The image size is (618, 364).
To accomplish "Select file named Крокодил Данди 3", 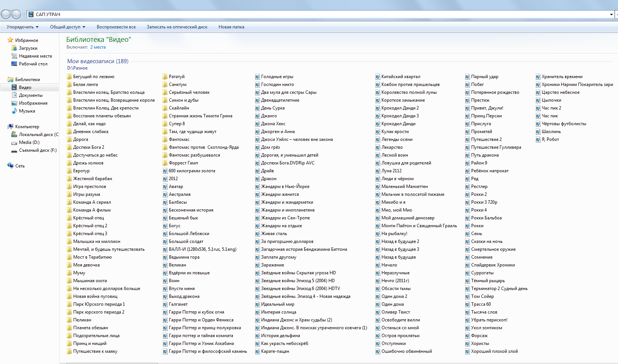I will [x=400, y=116].
